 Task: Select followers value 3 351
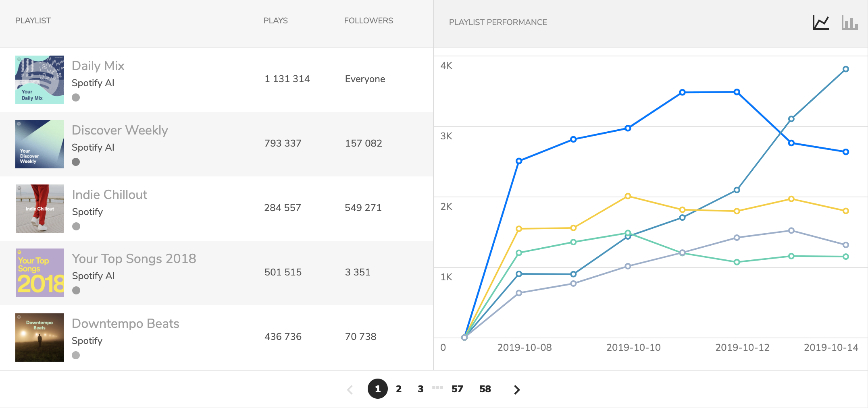[358, 272]
